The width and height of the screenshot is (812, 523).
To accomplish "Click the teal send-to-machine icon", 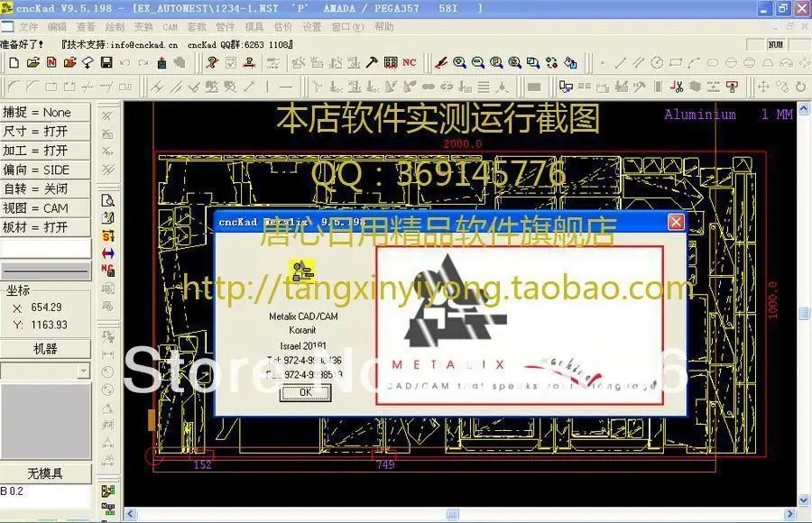I will click(161, 62).
